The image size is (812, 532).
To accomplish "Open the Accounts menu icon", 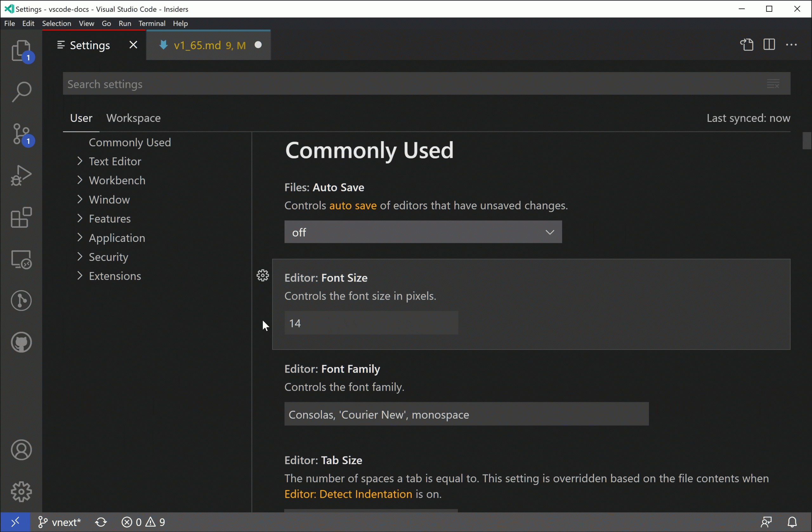I will pyautogui.click(x=21, y=450).
